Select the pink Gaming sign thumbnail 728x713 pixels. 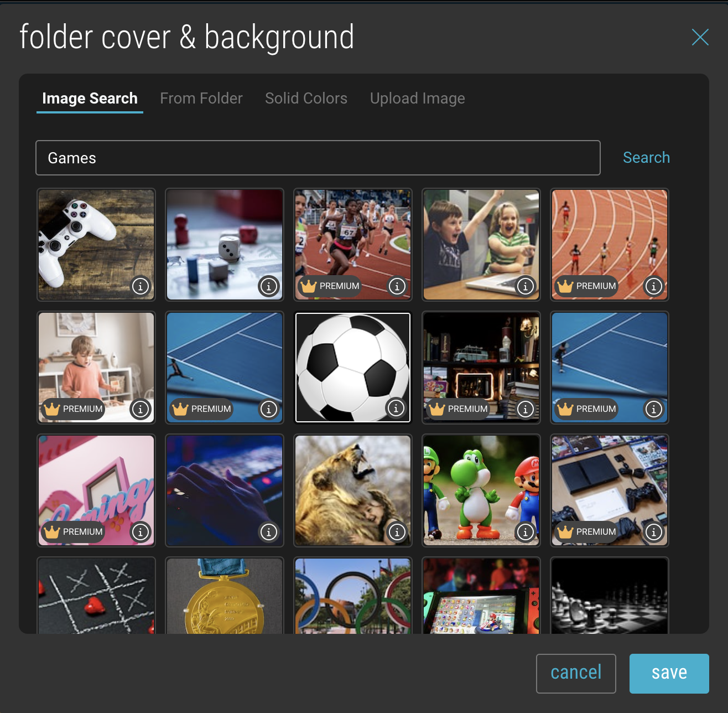[x=96, y=490]
